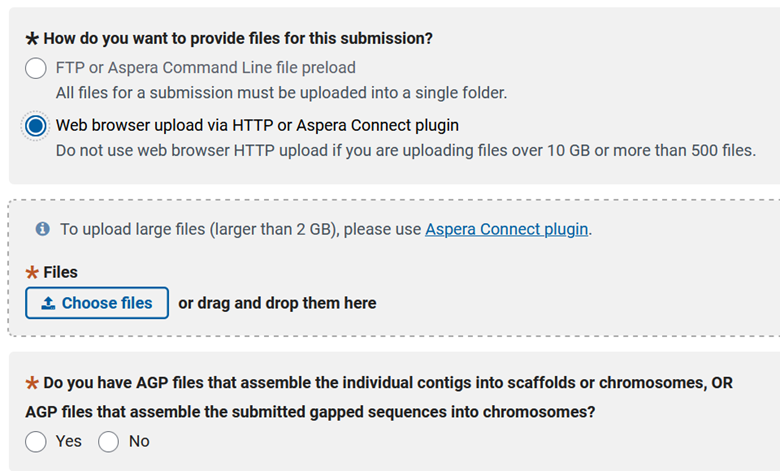This screenshot has width=780, height=471.
Task: Choose the No radio button for AGP files
Action: (x=108, y=441)
